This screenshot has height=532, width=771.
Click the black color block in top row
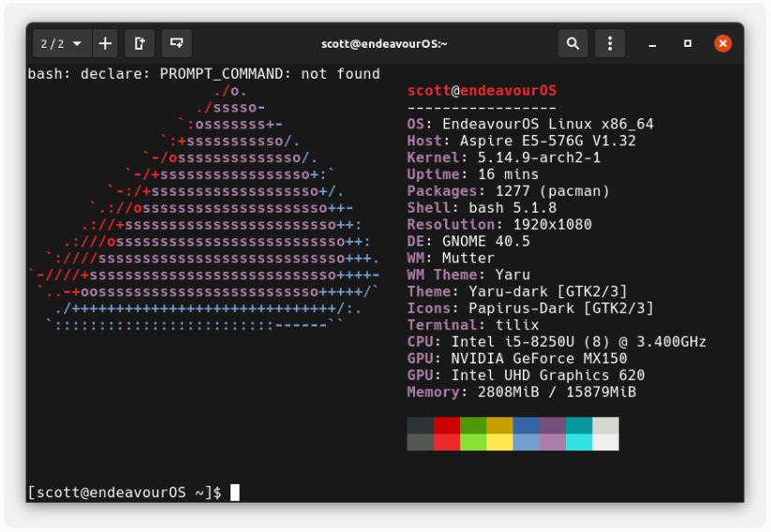[421, 425]
